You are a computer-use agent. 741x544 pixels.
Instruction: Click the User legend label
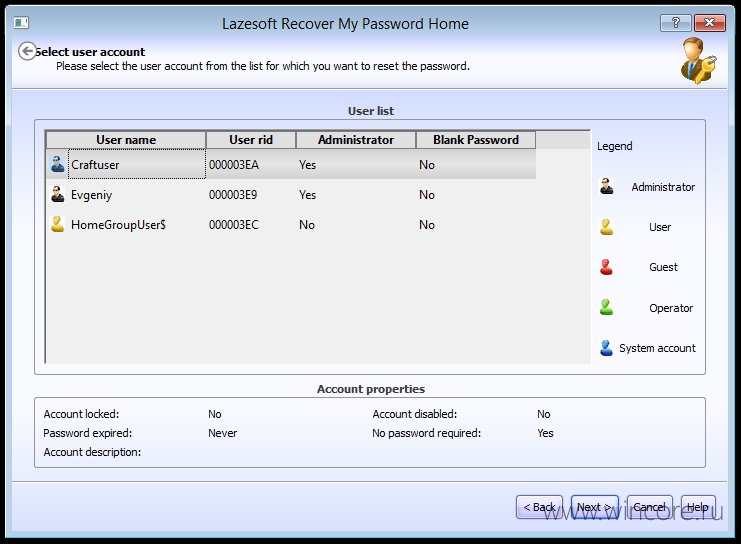click(660, 227)
